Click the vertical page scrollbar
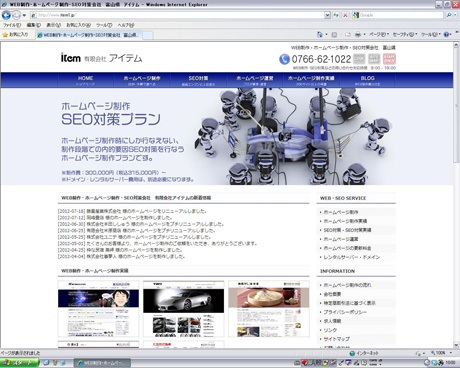Viewport: 460px width, 368px height. (456, 195)
